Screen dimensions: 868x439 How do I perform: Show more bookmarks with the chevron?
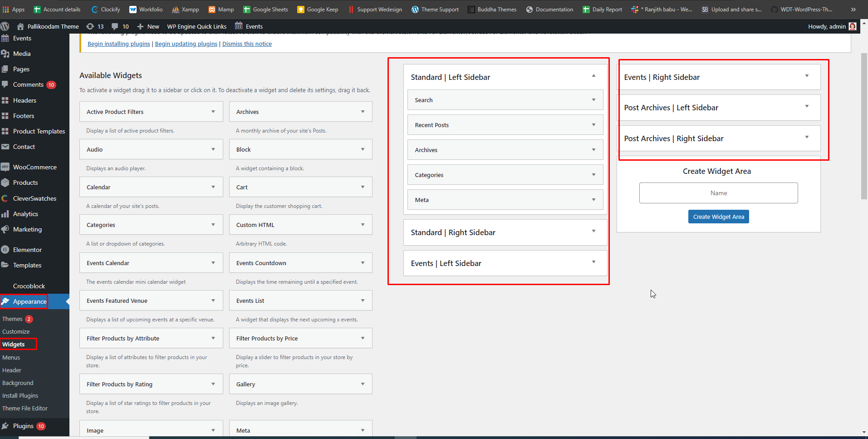tap(853, 9)
